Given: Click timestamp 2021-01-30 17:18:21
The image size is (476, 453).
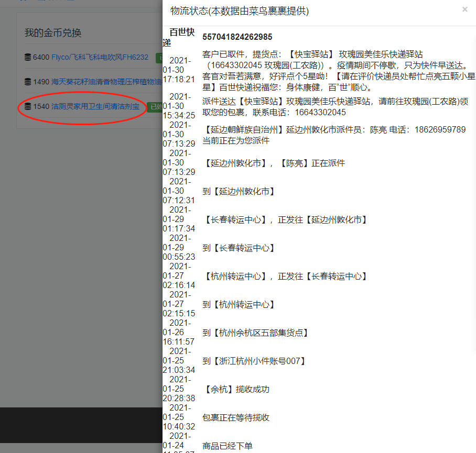Looking at the screenshot, I should 179,70.
